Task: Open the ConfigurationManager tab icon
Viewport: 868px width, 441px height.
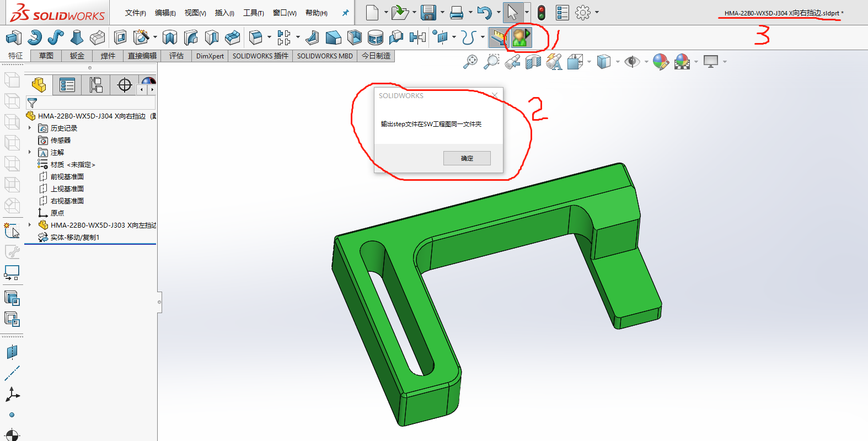Action: (x=96, y=85)
